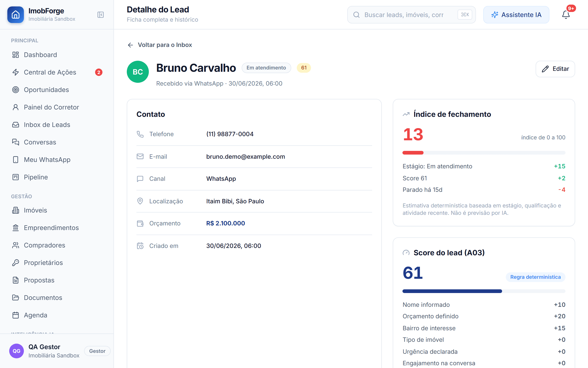Image resolution: width=588 pixels, height=368 pixels.
Task: Click the Estágio: Em atendimento row
Action: [x=484, y=167]
